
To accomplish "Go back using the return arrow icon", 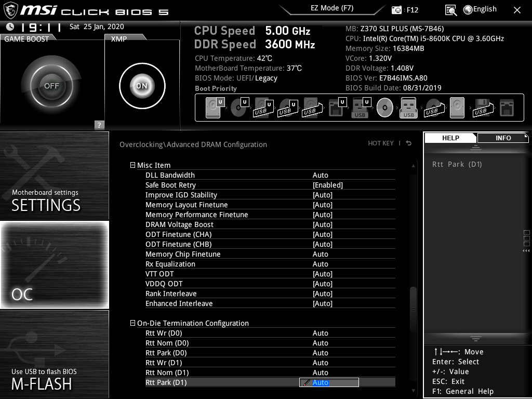I will coord(409,143).
